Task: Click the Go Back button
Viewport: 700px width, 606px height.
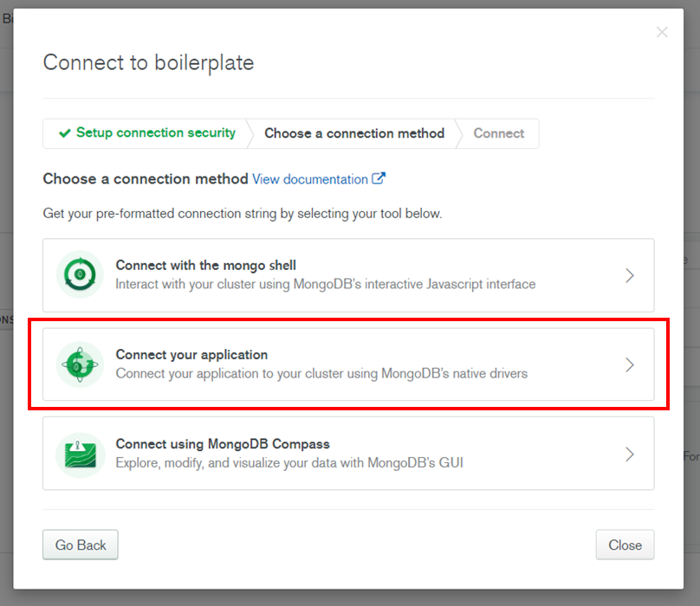Action: pos(81,545)
